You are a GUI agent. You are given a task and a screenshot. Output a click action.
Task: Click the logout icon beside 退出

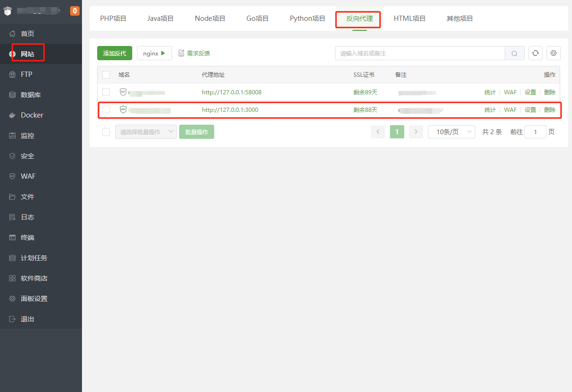click(12, 319)
